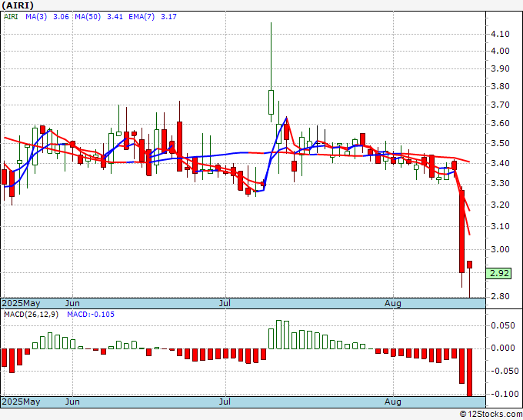Select the 3.10 price axis label
Screen dimensions: 523x420
coord(500,226)
